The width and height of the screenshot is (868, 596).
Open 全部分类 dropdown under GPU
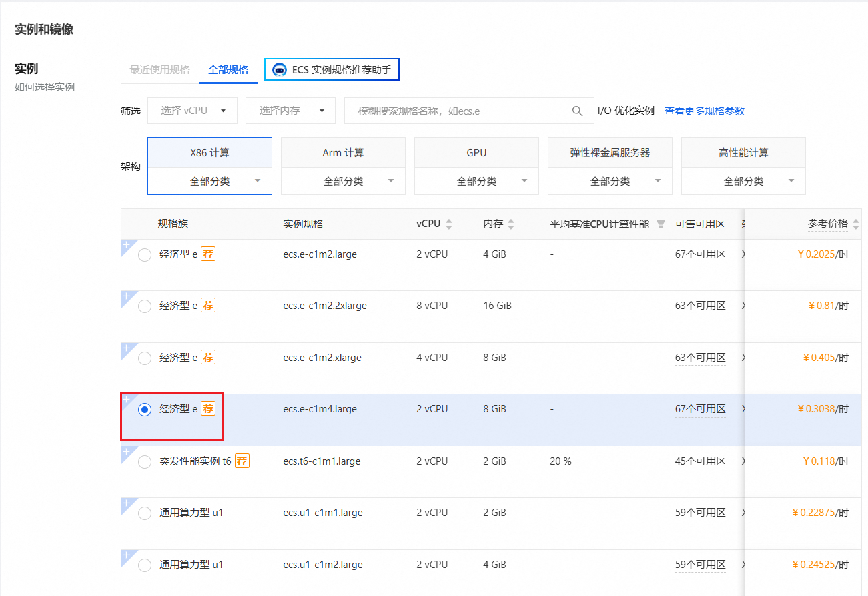476,181
